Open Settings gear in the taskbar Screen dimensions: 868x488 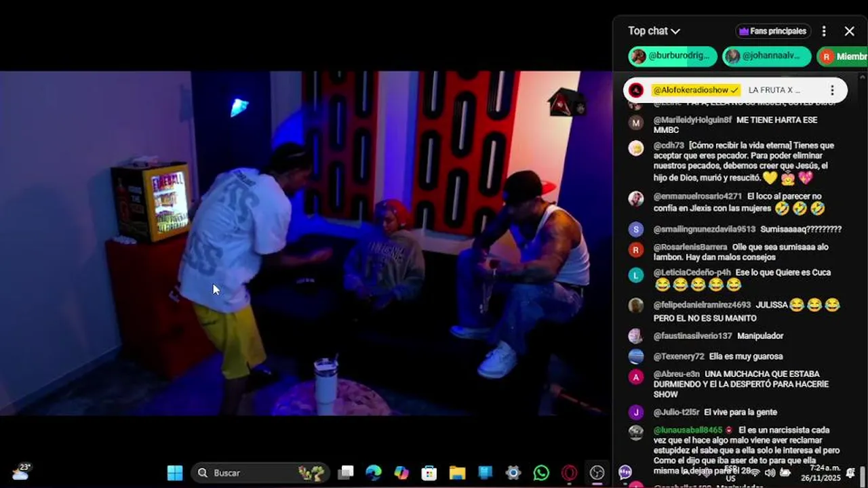[513, 472]
